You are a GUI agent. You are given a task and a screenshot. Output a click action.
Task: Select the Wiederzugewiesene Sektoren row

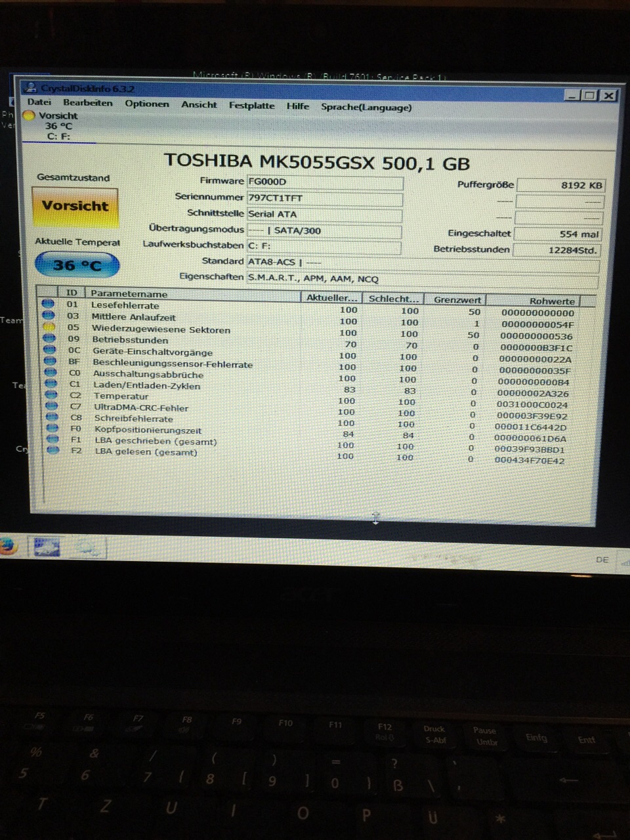(307, 330)
